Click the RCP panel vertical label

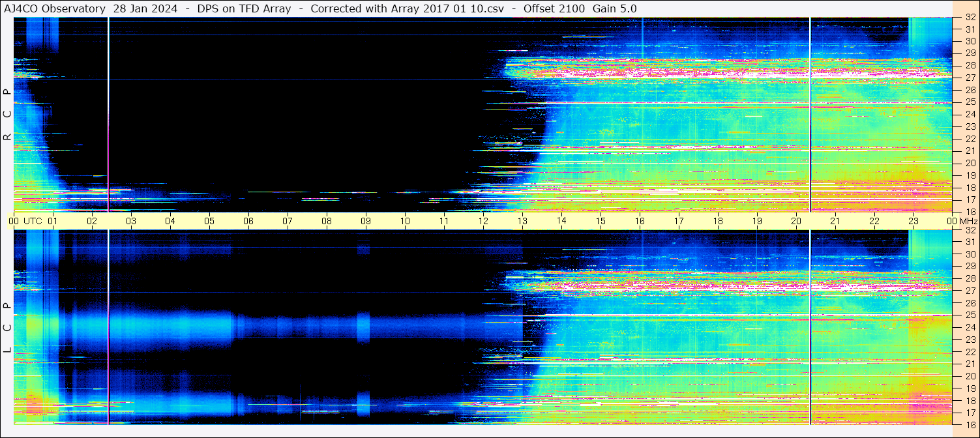tap(7, 115)
